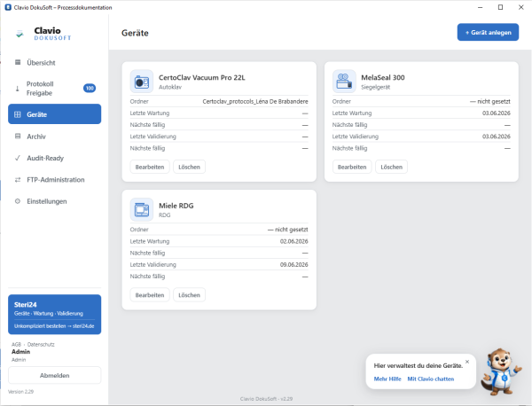Image resolution: width=532 pixels, height=406 pixels.
Task: Click Löschen on the CertoClav card
Action: click(189, 167)
